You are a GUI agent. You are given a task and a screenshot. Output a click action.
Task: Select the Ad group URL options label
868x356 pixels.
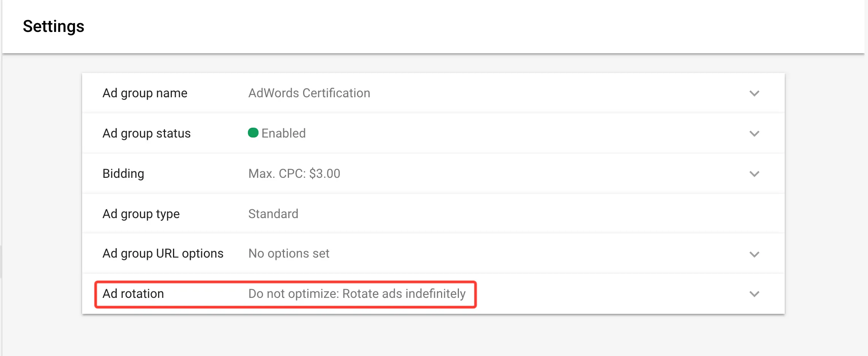(x=163, y=253)
